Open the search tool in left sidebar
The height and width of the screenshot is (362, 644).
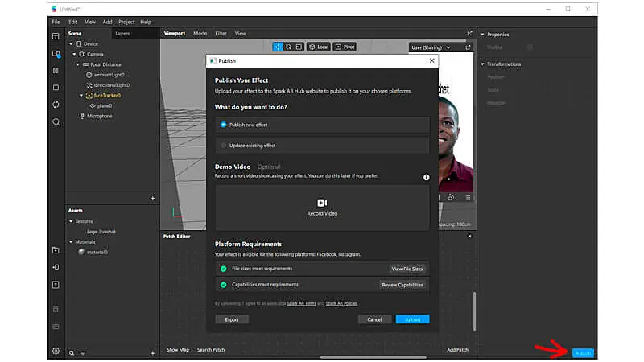[56, 122]
